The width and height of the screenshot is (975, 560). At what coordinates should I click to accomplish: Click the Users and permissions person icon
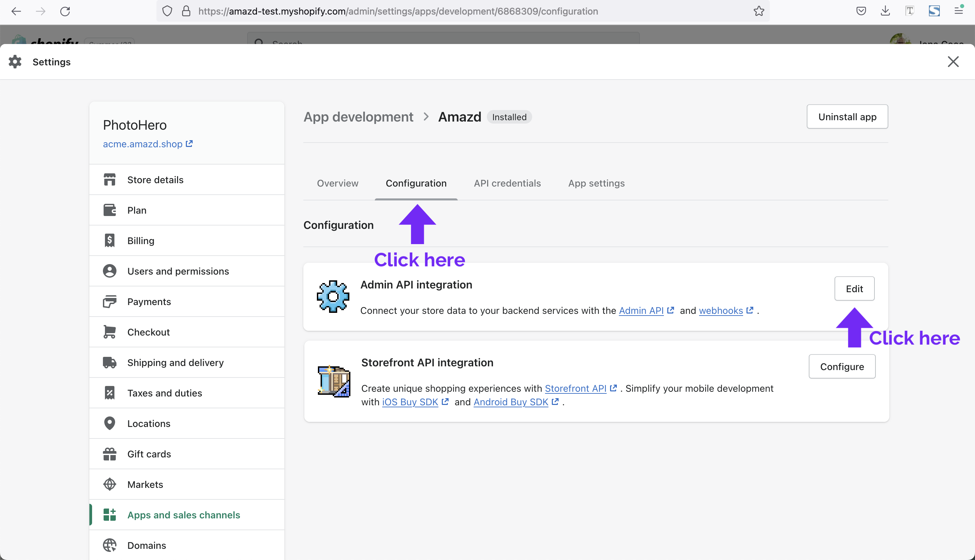110,271
